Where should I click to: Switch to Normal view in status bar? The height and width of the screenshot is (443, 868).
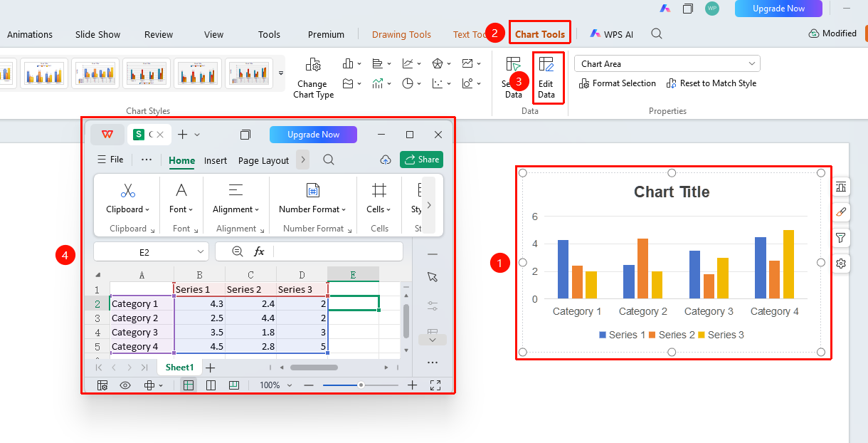tap(189, 385)
